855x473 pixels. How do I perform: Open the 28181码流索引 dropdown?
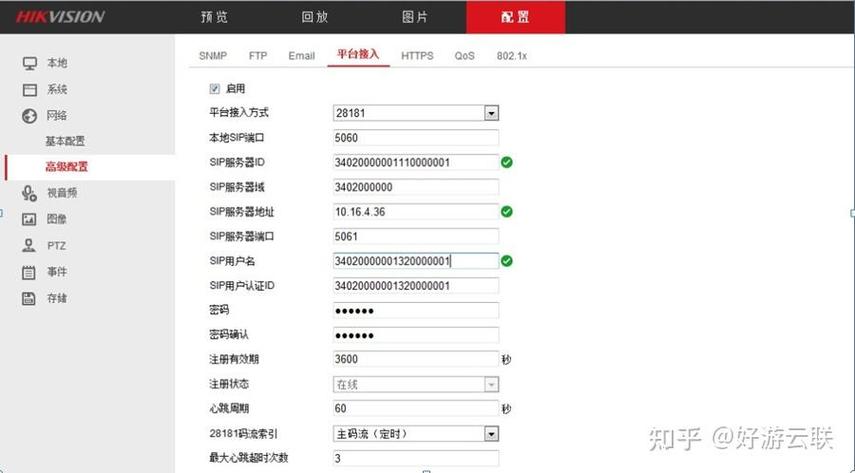pyautogui.click(x=416, y=434)
